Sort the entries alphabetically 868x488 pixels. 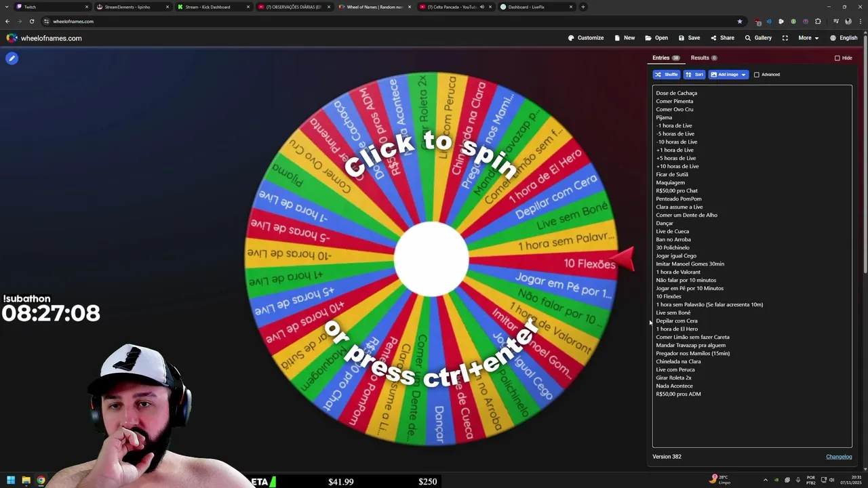[x=694, y=75]
